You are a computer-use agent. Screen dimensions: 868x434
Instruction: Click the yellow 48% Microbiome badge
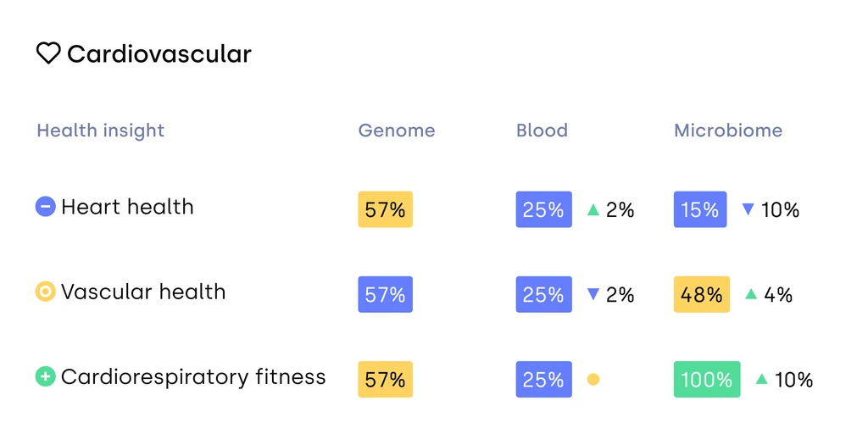click(701, 294)
